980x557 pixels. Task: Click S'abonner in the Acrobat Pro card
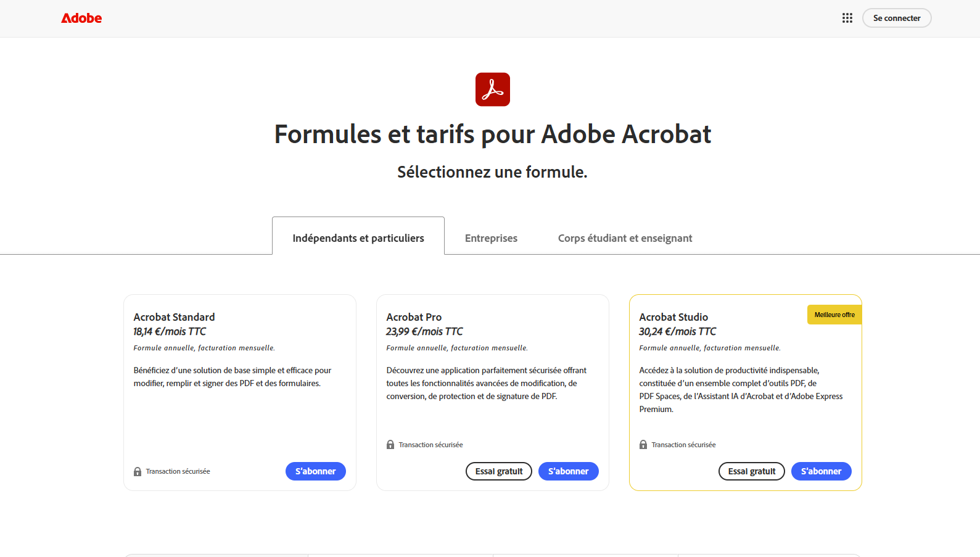pyautogui.click(x=569, y=471)
